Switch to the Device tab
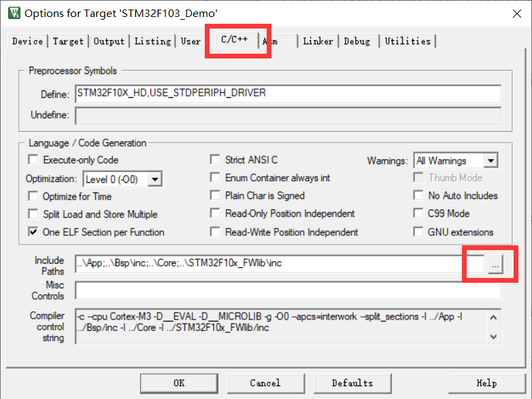 [27, 41]
